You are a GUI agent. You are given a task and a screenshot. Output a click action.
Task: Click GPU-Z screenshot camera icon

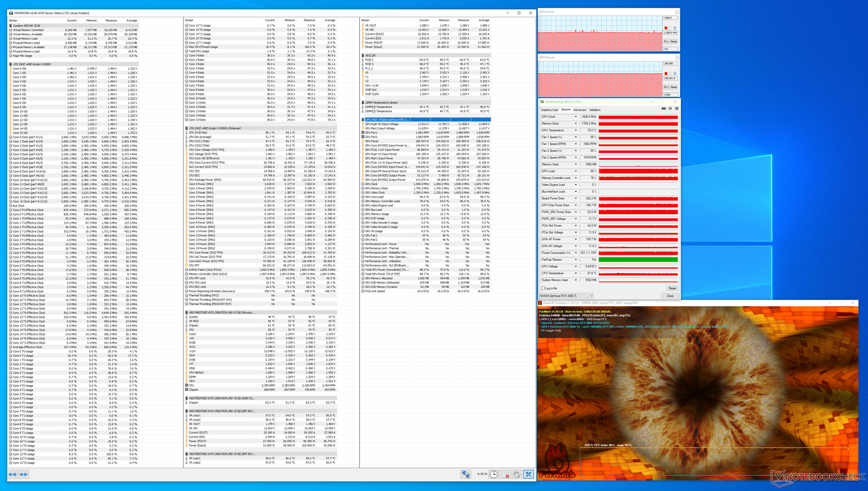[664, 108]
